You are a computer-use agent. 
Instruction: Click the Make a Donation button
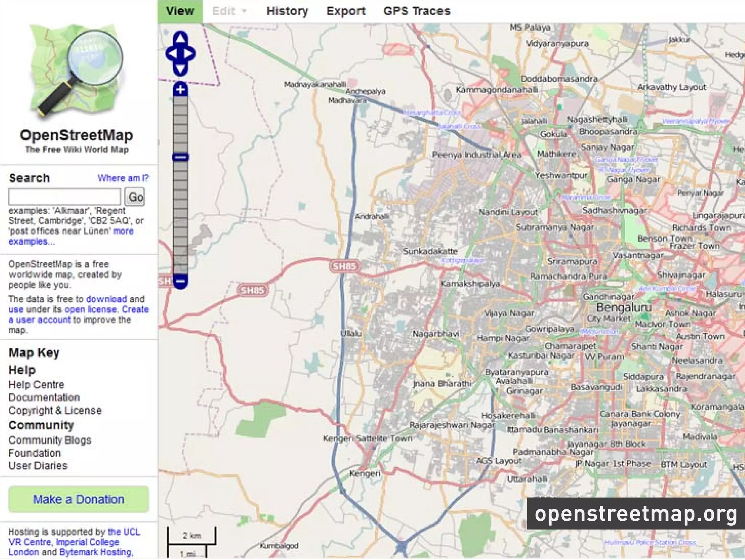point(79,499)
